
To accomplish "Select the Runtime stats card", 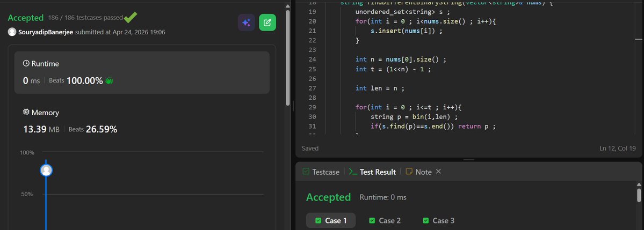I will pyautogui.click(x=142, y=72).
